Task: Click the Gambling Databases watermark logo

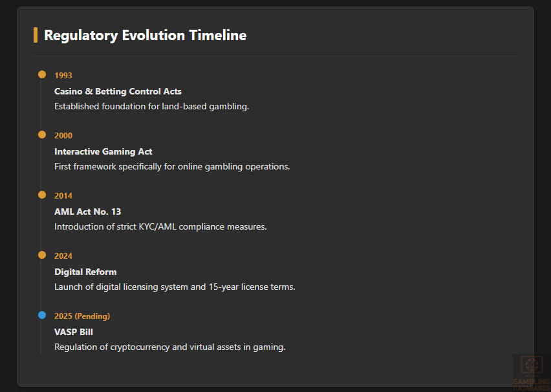Action: [531, 372]
